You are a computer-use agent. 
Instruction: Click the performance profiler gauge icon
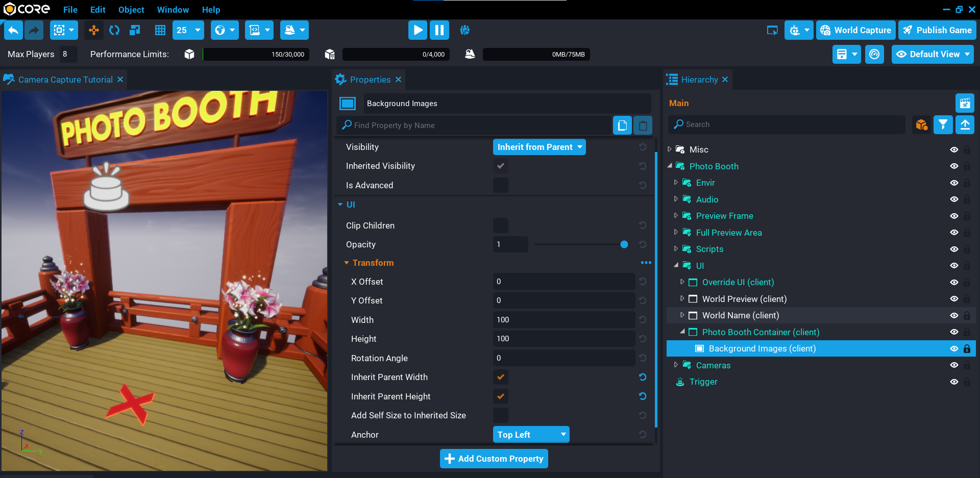pos(874,54)
